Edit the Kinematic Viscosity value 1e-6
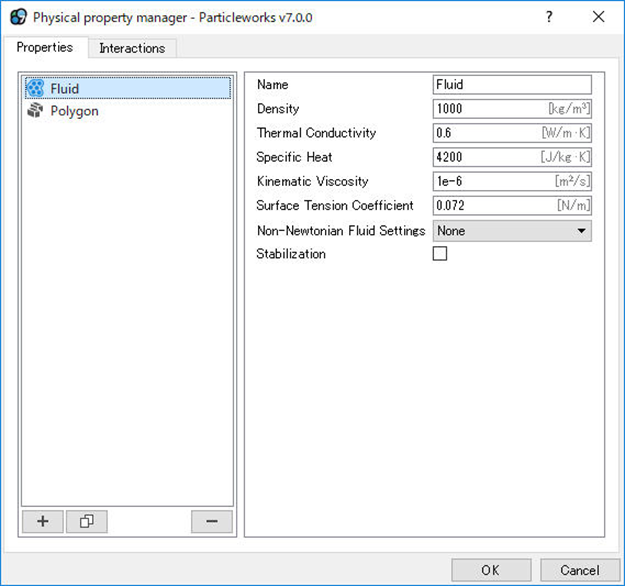 (x=512, y=181)
